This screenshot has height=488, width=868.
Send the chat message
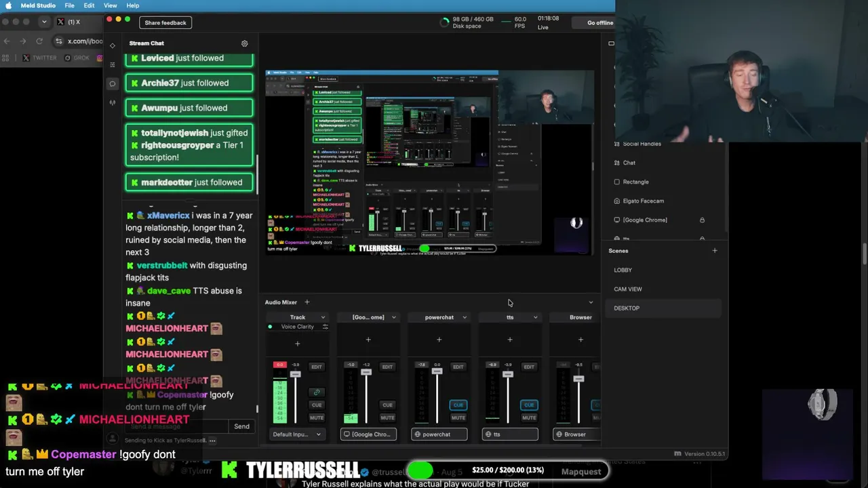[x=241, y=426]
